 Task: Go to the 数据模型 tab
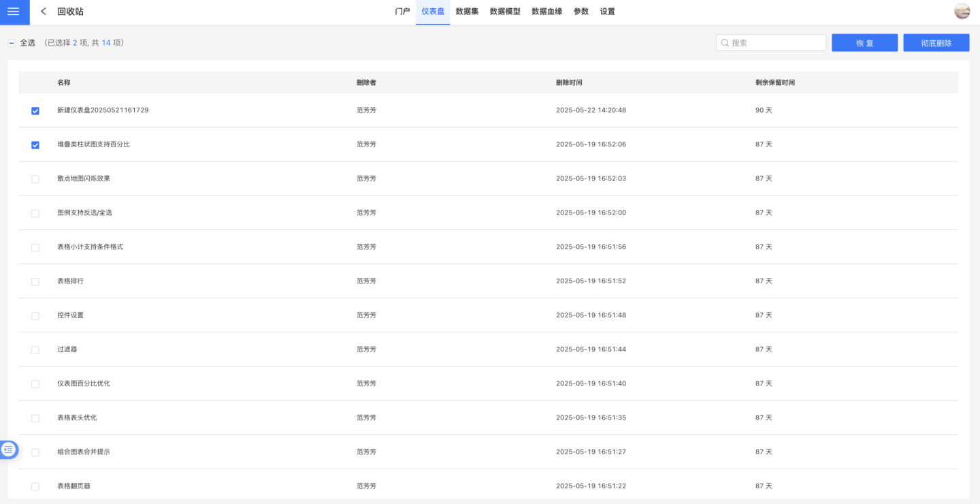(505, 12)
